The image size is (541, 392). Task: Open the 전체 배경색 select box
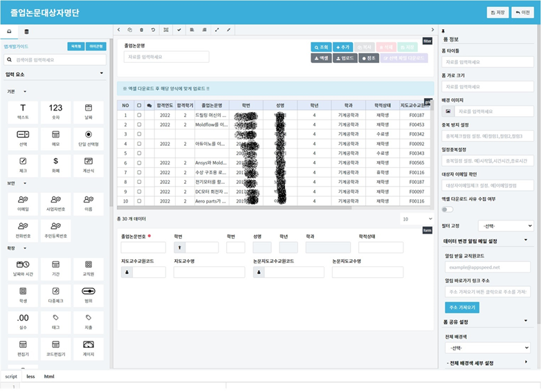click(x=488, y=348)
